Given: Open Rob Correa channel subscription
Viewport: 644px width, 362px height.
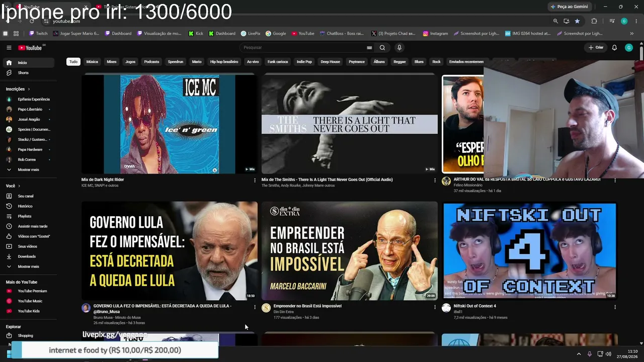Looking at the screenshot, I should pyautogui.click(x=28, y=160).
